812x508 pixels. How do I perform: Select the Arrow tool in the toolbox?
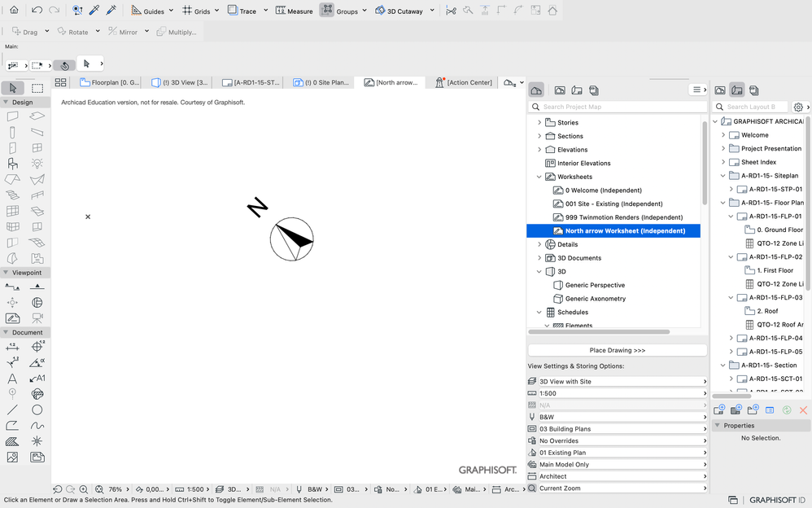[x=13, y=88]
